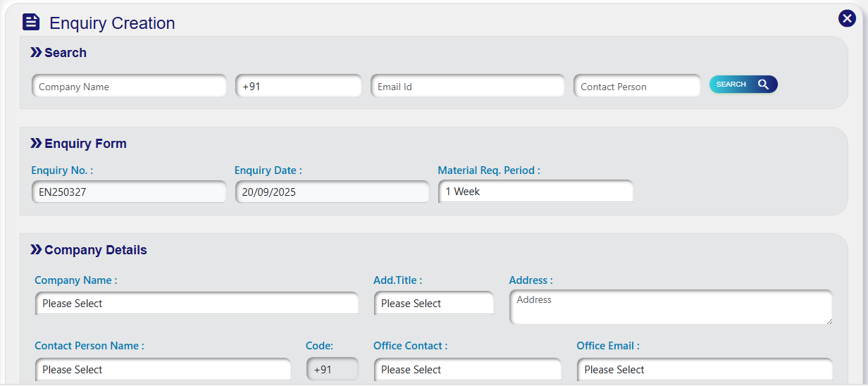Select the Enquiry No. field
Image resolution: width=868 pixels, height=386 pixels.
click(129, 192)
